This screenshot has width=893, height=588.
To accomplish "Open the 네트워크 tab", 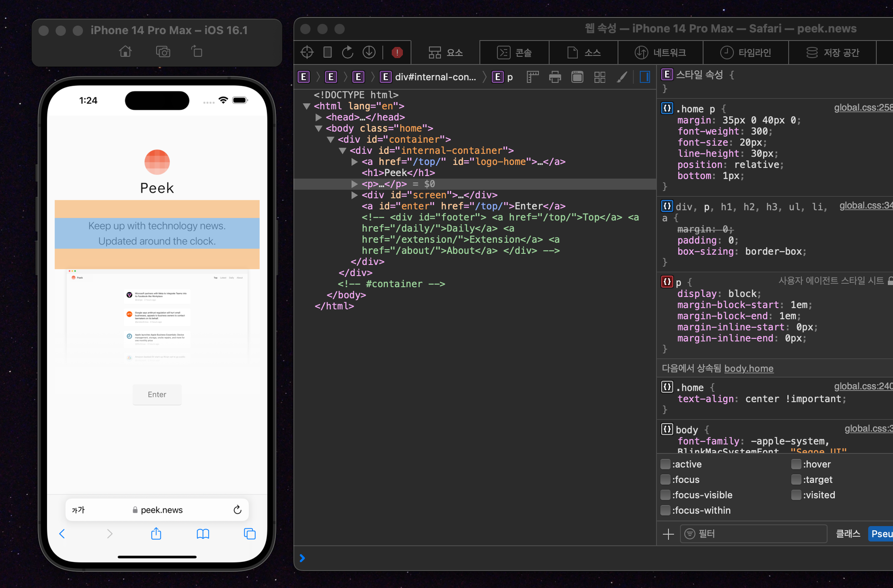I will pos(660,53).
